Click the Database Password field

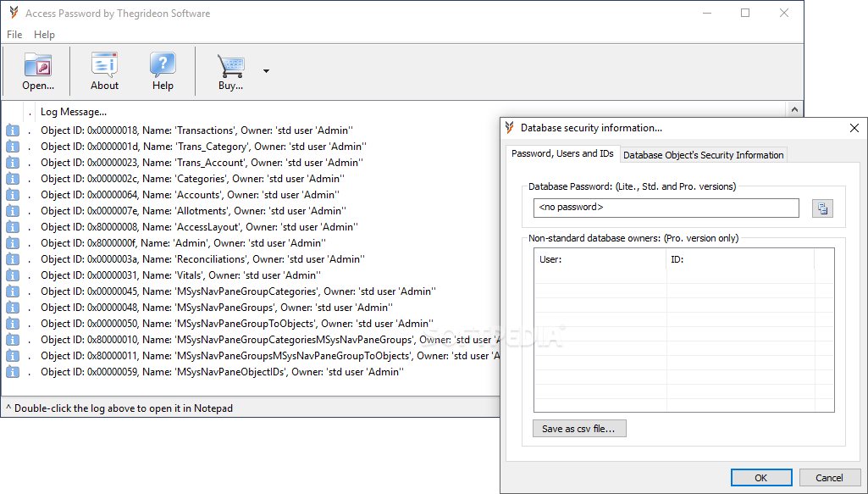coord(666,208)
